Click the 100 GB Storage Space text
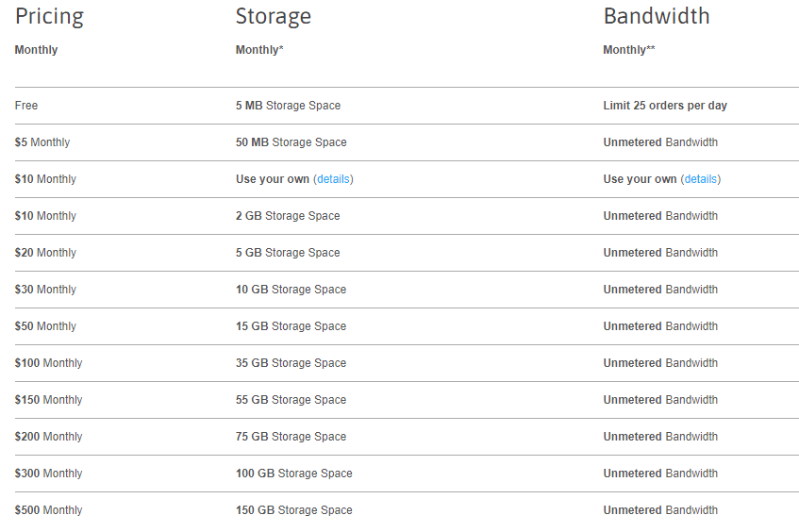 point(294,474)
